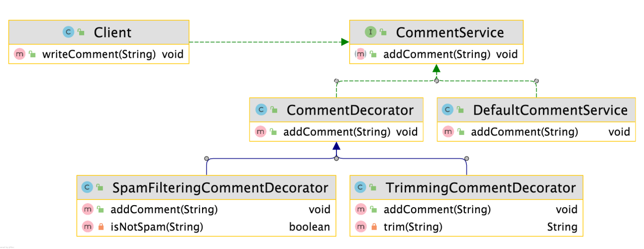Select the Client class header
644x249 pixels.
coord(99,32)
